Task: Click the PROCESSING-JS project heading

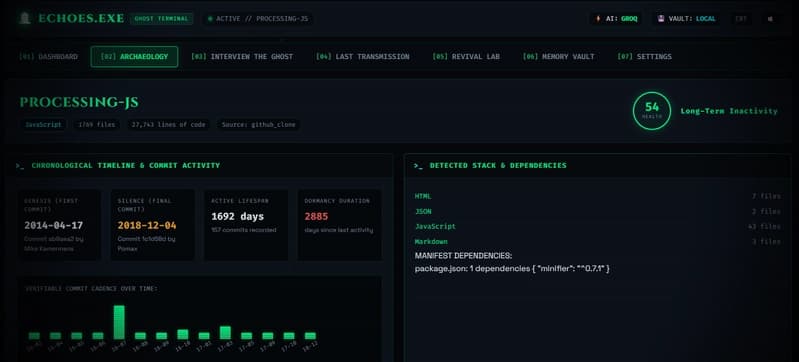Action: 79,102
